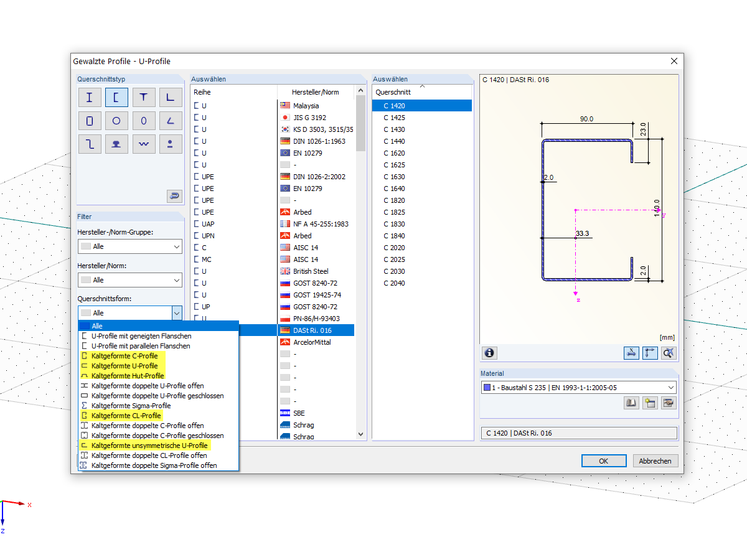Select the cold-formed angle section type
The image size is (747, 560).
pos(170,121)
